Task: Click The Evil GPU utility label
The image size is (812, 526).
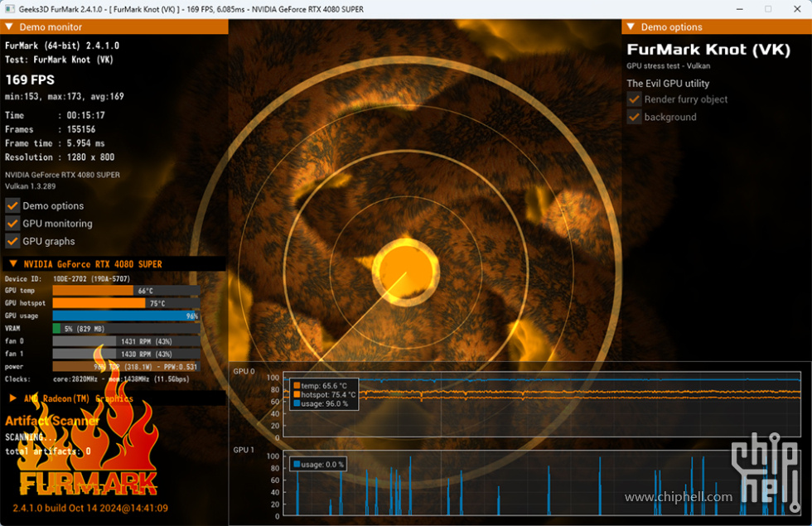Action: click(x=668, y=84)
